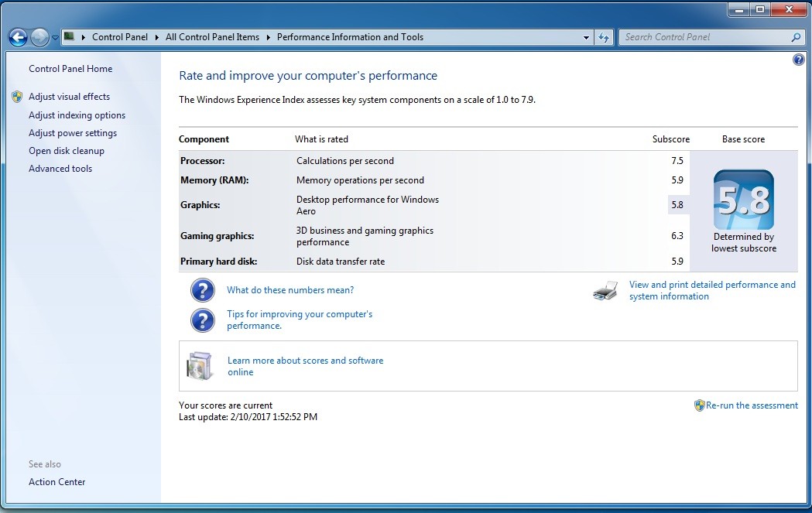Click the printer icon for detailed performance
The image size is (812, 513).
(605, 291)
